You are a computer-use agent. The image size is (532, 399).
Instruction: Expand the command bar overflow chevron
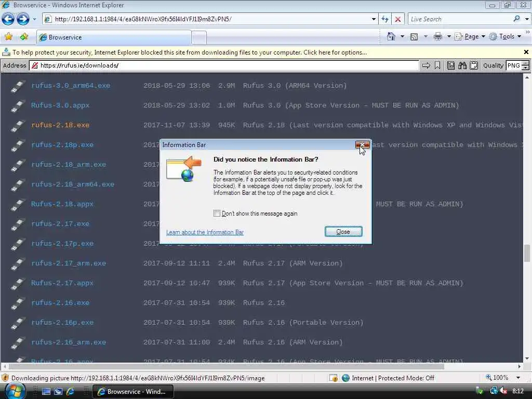[x=528, y=32]
